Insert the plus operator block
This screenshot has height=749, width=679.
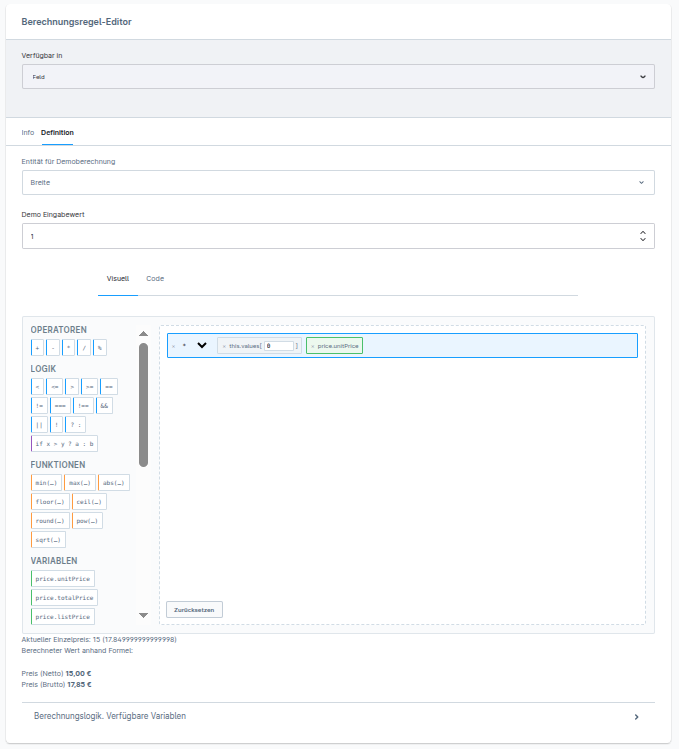pyautogui.click(x=37, y=348)
